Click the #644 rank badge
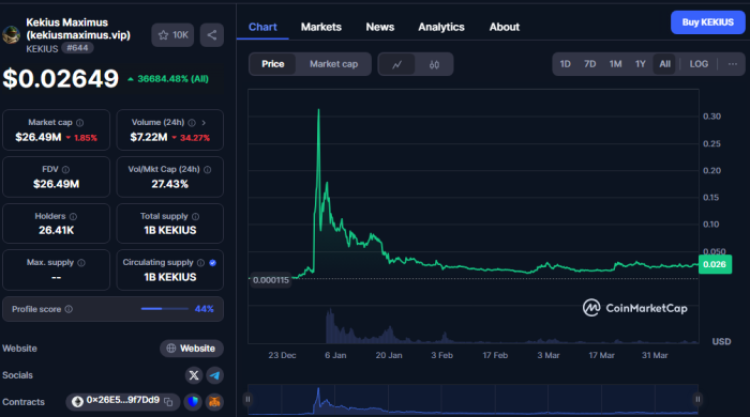 77,48
